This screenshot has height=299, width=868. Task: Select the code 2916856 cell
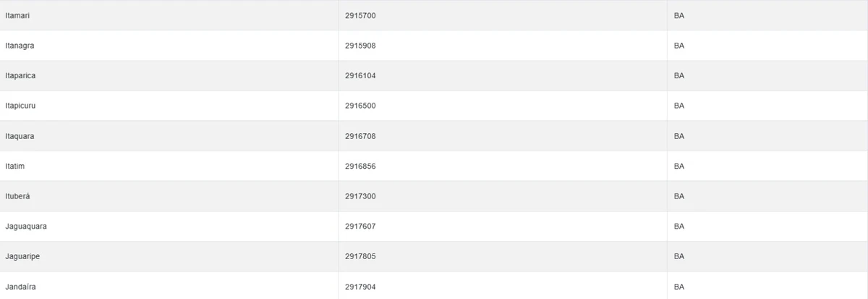coord(360,167)
